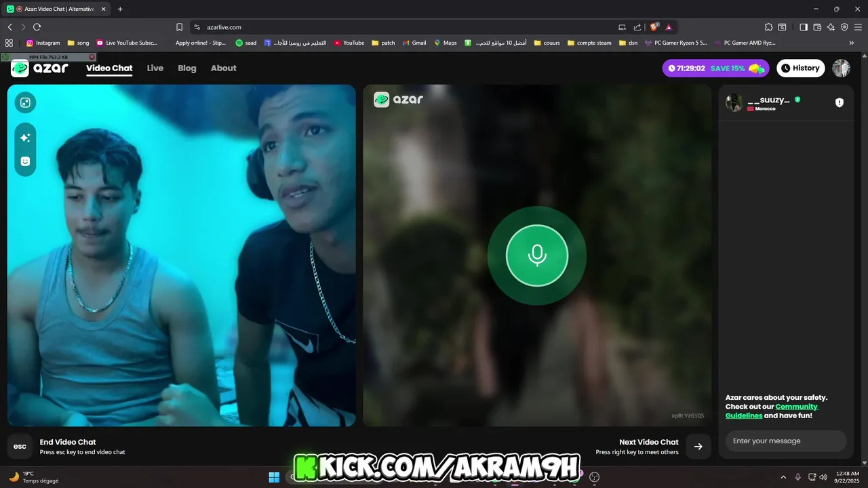
Task: Open the Brave Rewards triangle icon
Action: point(669,27)
